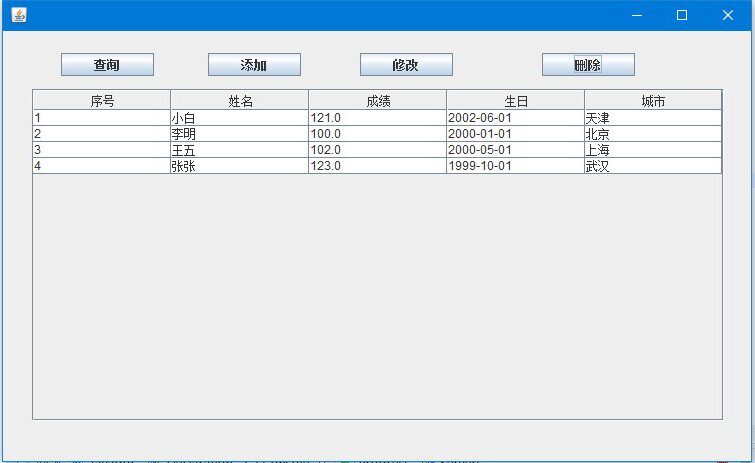Image resolution: width=755 pixels, height=463 pixels.
Task: Select birthday cell 2000-01-01
Action: click(516, 134)
